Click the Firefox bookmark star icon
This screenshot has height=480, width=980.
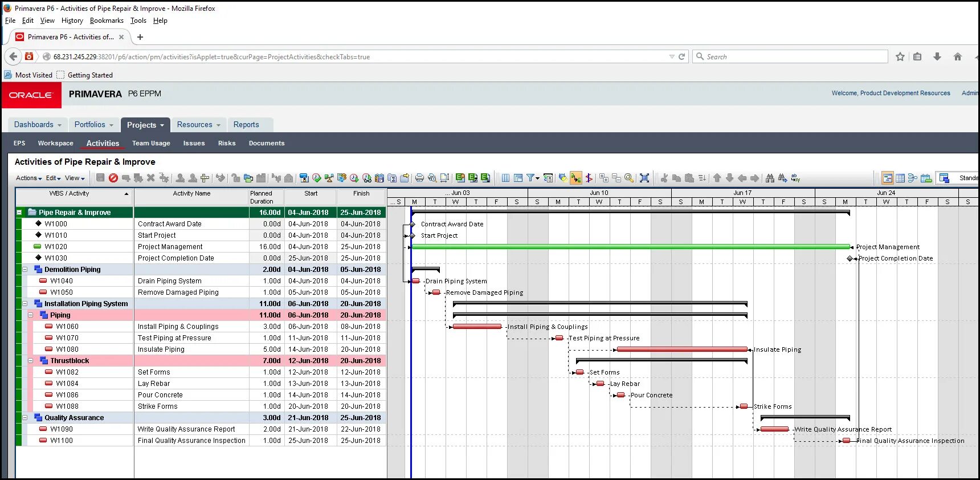pyautogui.click(x=900, y=56)
